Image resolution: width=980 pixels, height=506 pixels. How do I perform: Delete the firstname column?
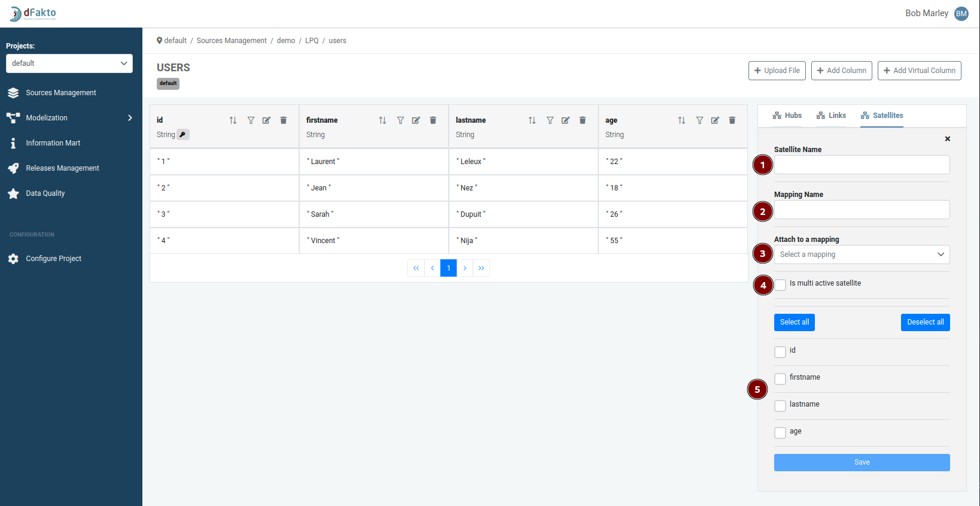(433, 120)
